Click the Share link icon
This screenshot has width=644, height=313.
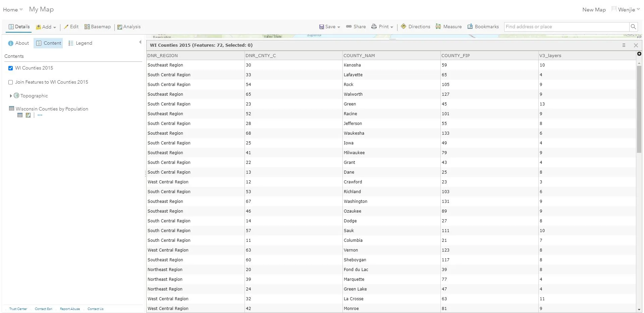point(356,27)
